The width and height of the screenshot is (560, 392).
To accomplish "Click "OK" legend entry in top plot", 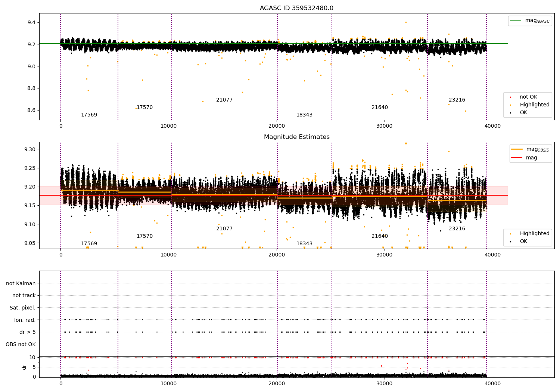I will [x=523, y=113].
